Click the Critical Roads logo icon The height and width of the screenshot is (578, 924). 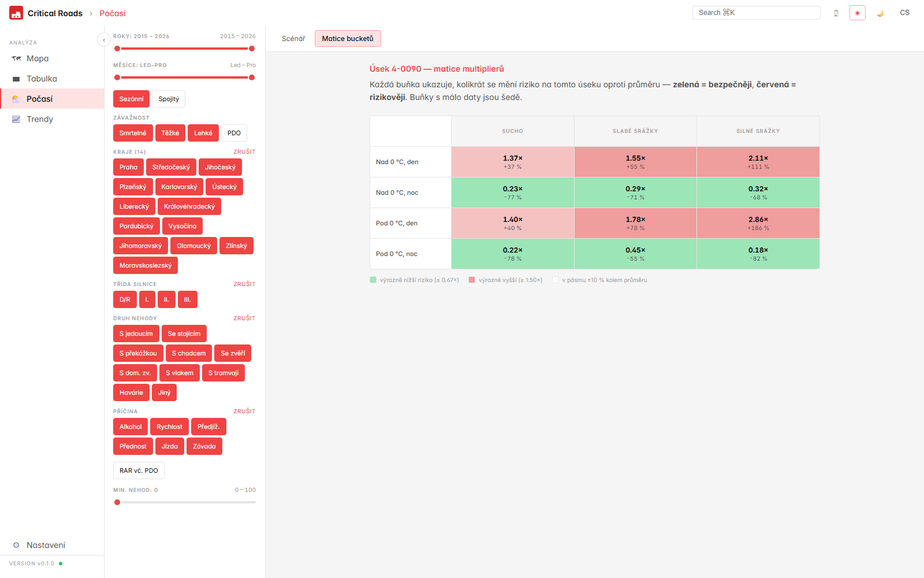pos(16,13)
